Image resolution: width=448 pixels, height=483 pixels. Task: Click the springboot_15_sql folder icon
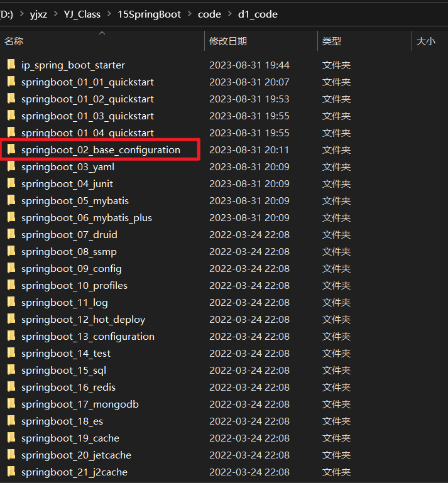click(x=11, y=370)
